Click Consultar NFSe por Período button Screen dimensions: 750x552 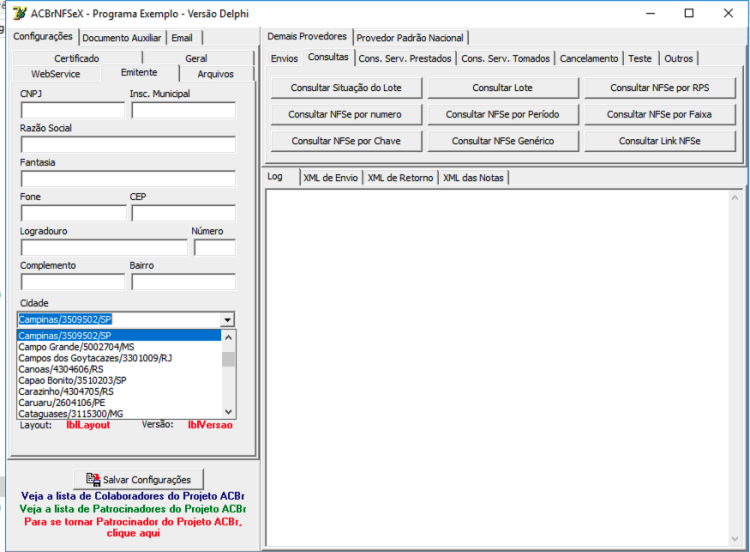pos(503,115)
